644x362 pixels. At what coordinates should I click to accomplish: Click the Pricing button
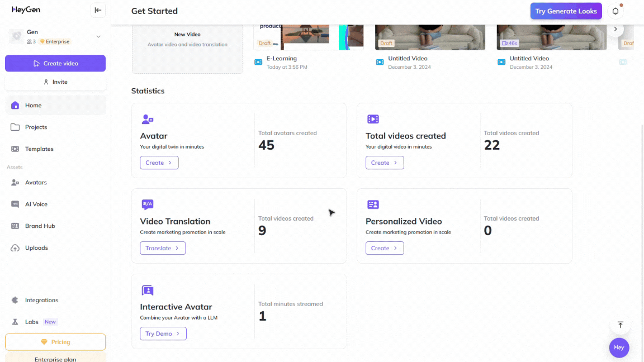click(55, 342)
